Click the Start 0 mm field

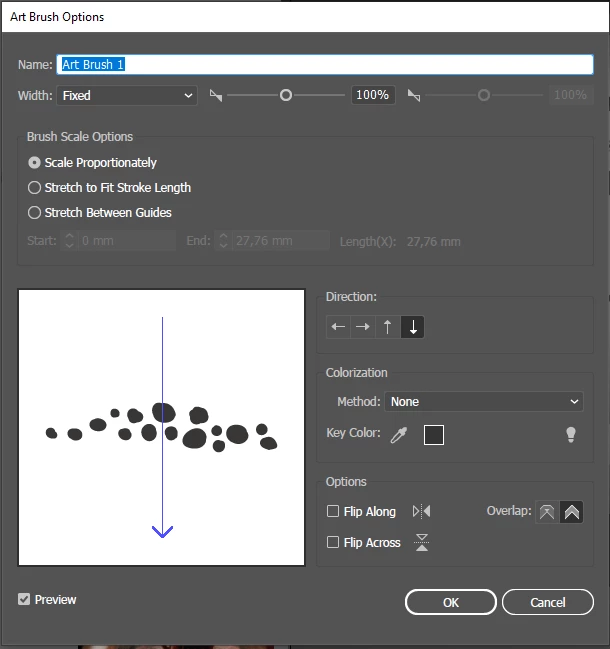(127, 240)
